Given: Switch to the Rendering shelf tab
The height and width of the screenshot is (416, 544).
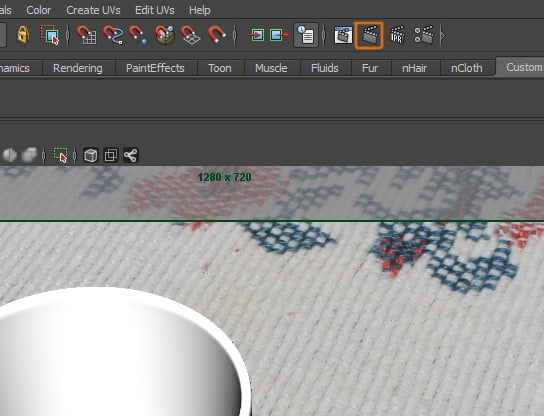Looking at the screenshot, I should click(78, 68).
